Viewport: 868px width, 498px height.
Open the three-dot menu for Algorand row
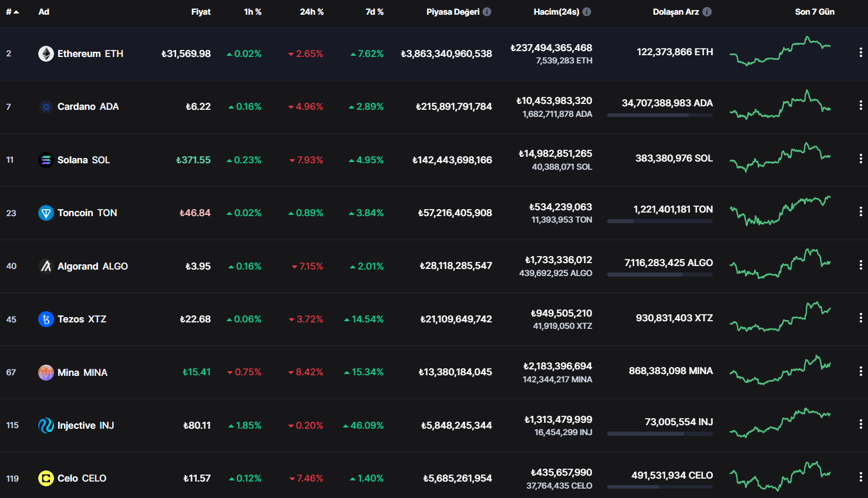click(861, 265)
